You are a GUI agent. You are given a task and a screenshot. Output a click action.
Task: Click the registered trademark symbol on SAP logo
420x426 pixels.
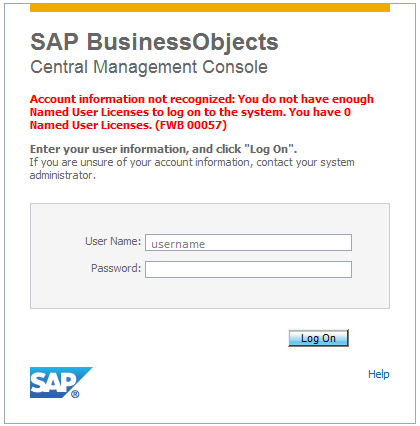[x=75, y=394]
